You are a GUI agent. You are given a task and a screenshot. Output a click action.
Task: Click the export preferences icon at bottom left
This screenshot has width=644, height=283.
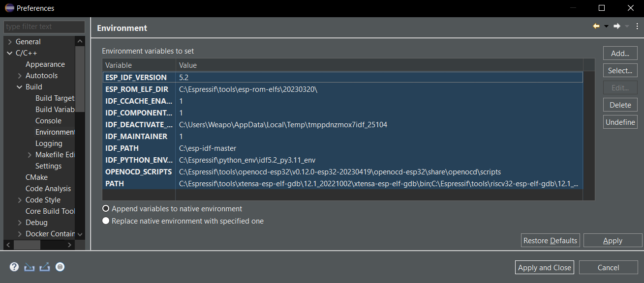(43, 266)
